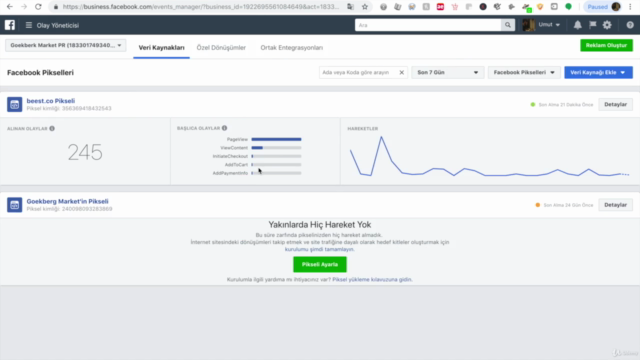The width and height of the screenshot is (640, 360).
Task: Open the Veri Kaynağı Ekle dropdown
Action: (x=598, y=73)
